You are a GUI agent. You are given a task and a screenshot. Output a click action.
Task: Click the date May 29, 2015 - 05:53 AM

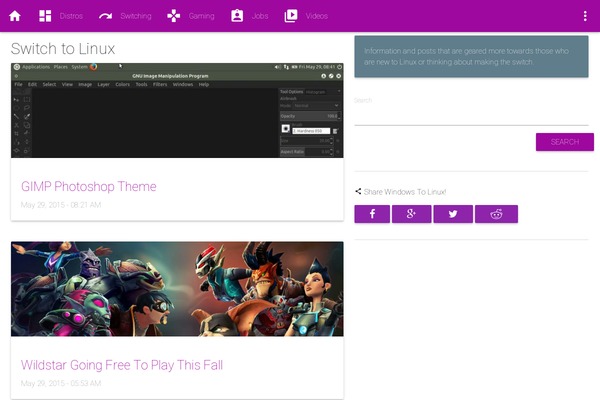click(61, 383)
